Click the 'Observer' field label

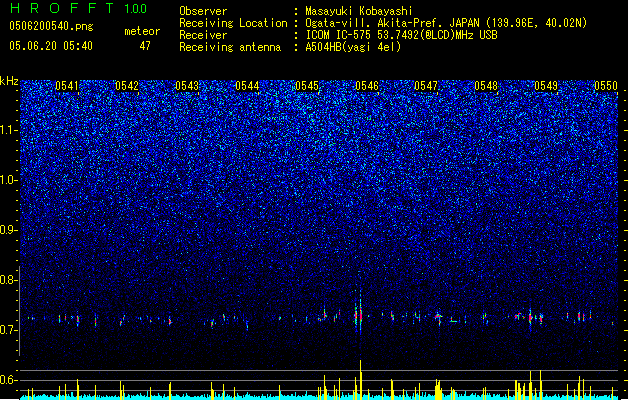(x=203, y=11)
